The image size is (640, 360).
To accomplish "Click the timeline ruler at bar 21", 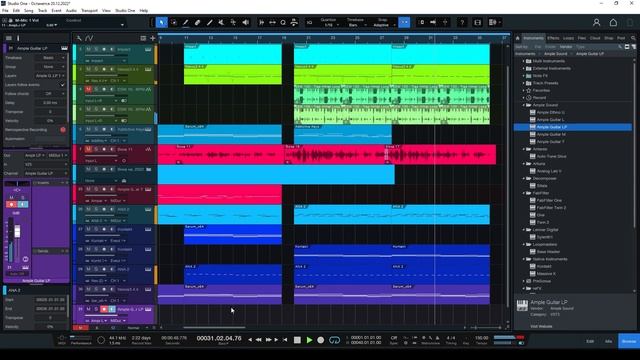I will (x=308, y=38).
